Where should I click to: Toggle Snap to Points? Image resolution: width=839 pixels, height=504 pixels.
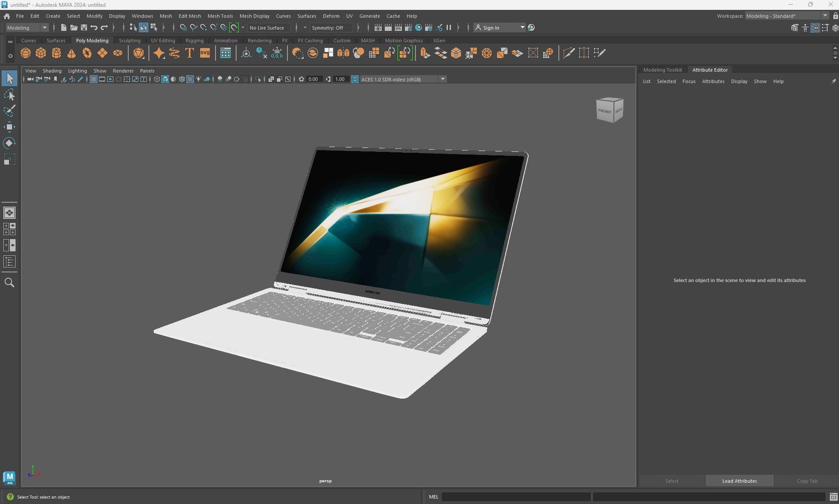click(204, 28)
